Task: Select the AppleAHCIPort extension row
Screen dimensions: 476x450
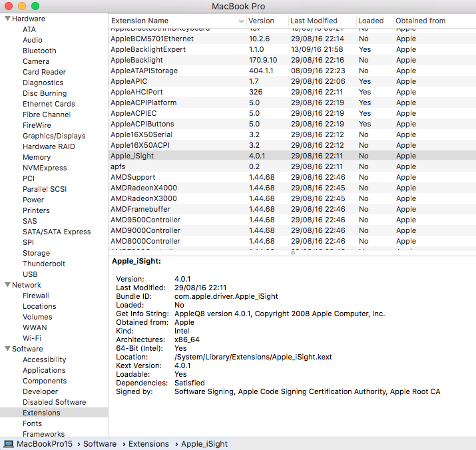Action: coord(292,92)
